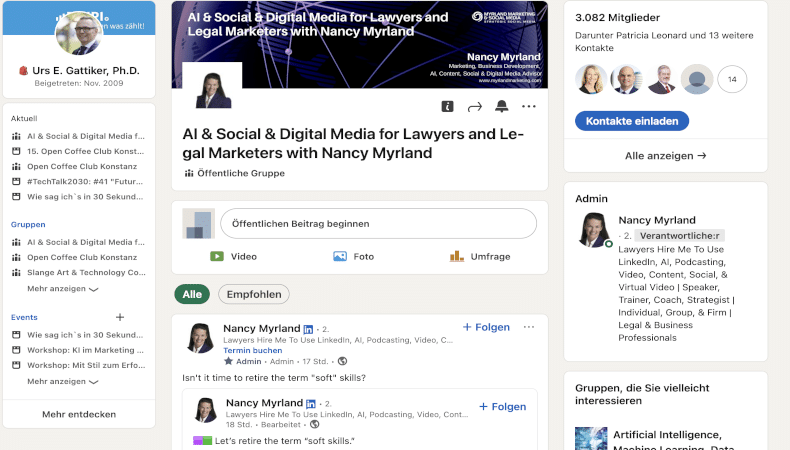Click Nancy Myrland avatar on top post
This screenshot has height=450, width=790.
pyautogui.click(x=200, y=338)
